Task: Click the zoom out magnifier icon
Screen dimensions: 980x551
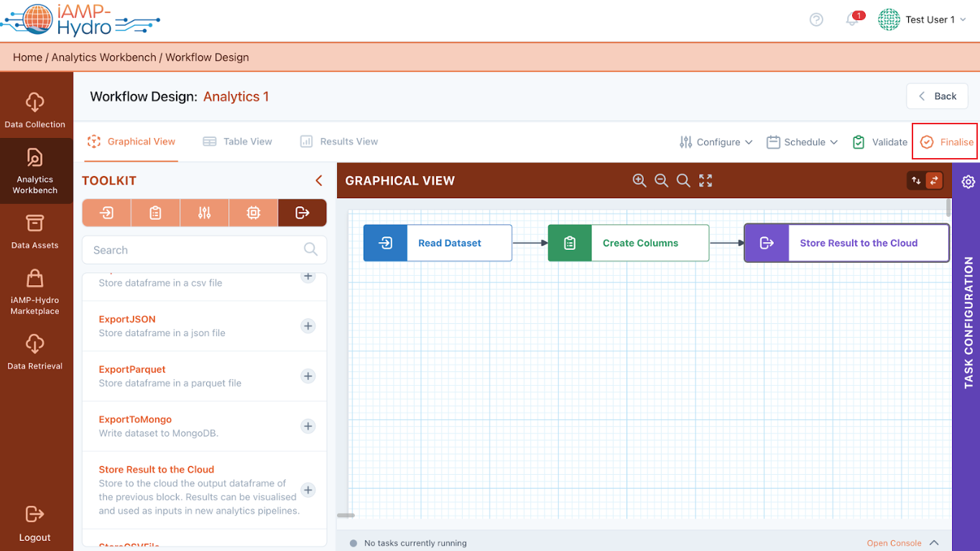Action: pyautogui.click(x=661, y=180)
